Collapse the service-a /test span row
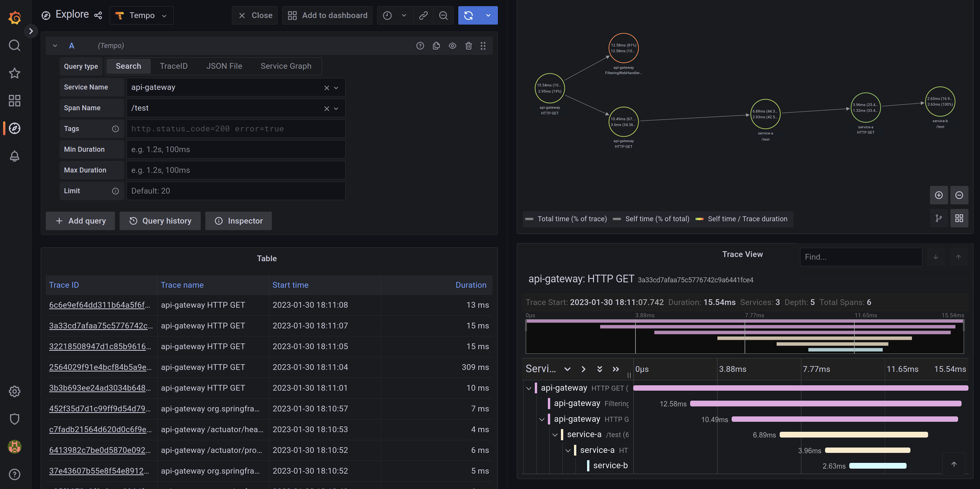The image size is (980, 489). coord(555,435)
